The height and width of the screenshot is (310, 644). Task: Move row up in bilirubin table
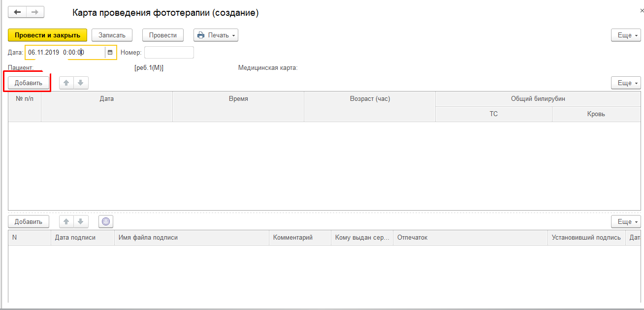click(x=66, y=83)
